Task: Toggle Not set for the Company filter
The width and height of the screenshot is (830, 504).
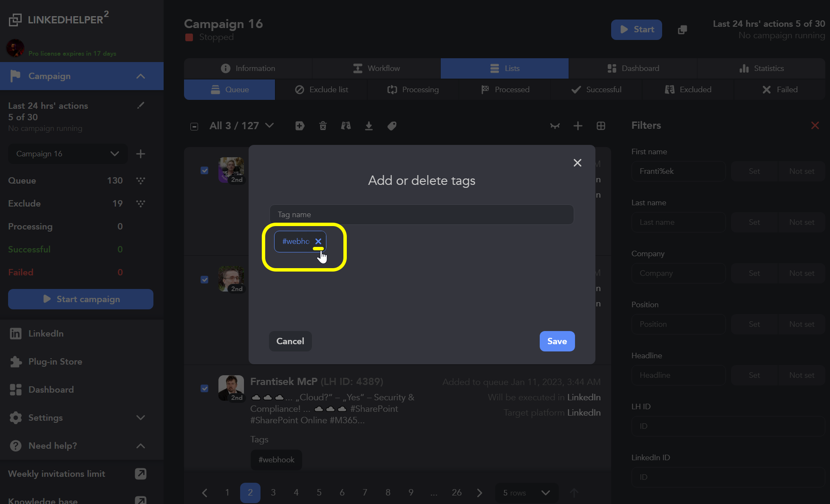Action: 802,273
